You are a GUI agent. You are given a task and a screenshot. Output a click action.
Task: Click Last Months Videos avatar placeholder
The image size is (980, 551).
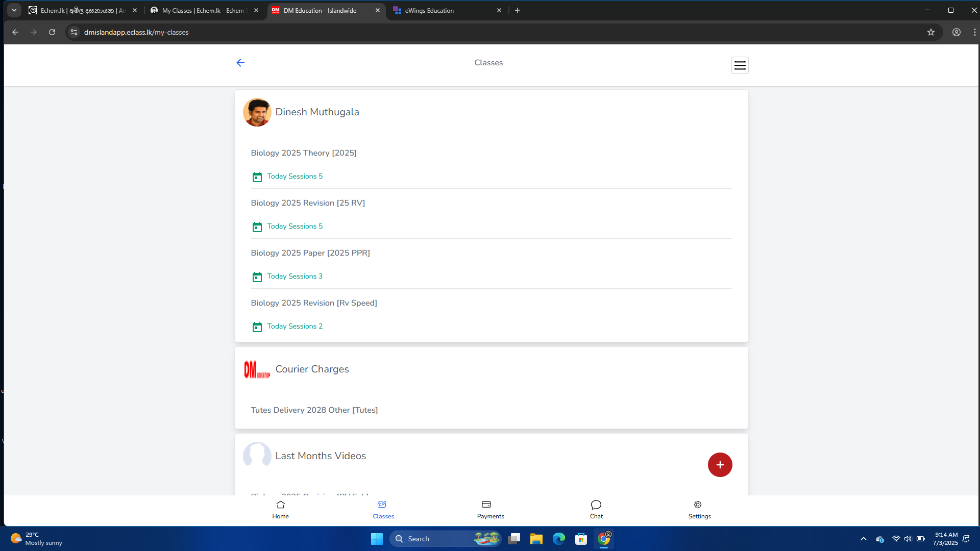coord(257,455)
